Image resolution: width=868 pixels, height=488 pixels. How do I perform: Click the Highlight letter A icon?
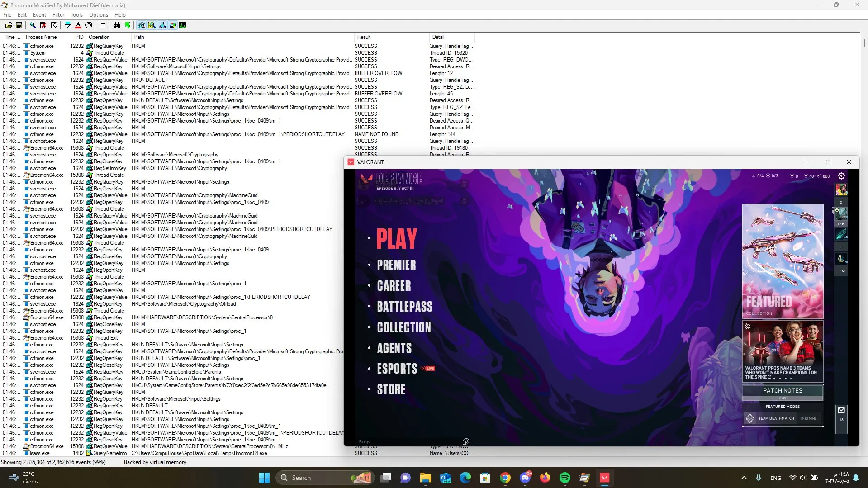78,25
